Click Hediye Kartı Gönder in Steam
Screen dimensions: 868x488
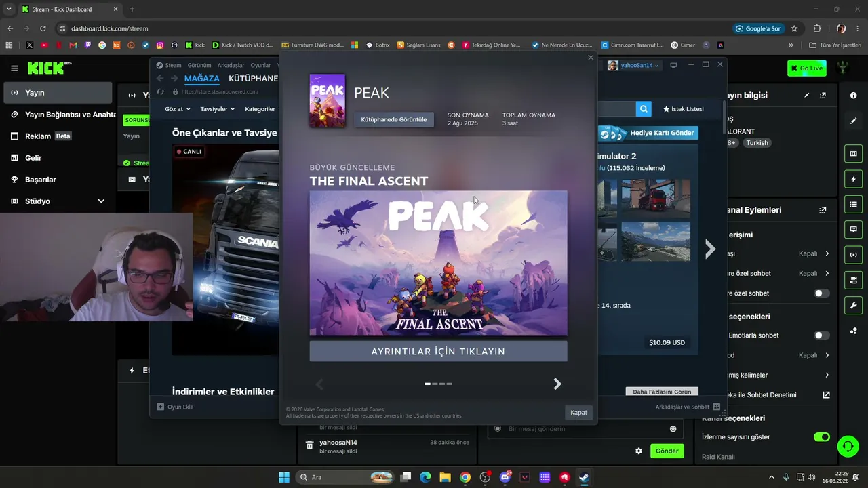pyautogui.click(x=648, y=133)
